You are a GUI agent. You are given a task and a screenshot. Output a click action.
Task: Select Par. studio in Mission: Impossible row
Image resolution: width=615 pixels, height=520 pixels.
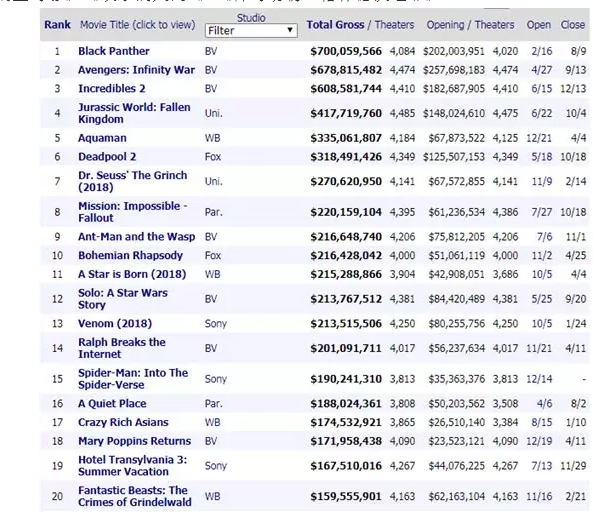pos(214,212)
